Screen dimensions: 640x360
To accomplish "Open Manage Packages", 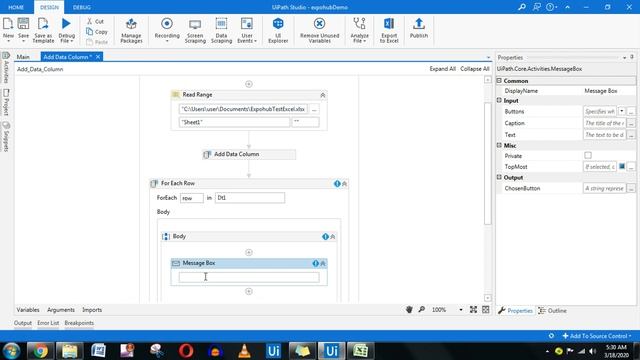I will coord(131,30).
